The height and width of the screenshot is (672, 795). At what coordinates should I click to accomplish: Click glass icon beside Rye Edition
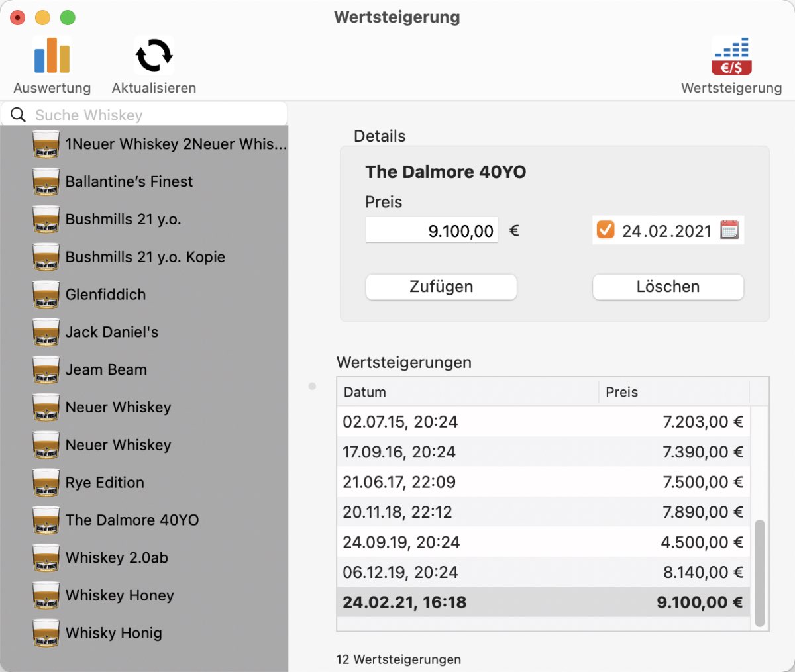(x=46, y=483)
